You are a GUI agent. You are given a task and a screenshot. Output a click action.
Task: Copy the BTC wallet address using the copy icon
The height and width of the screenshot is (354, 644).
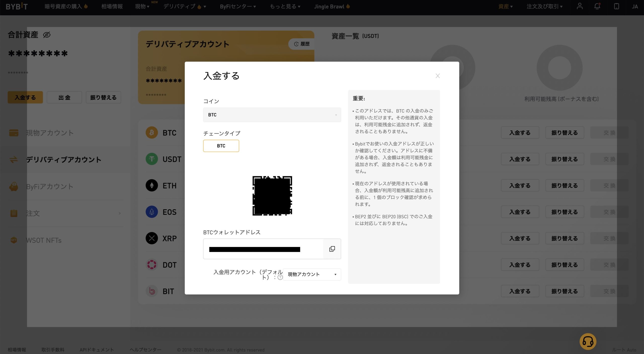point(332,249)
